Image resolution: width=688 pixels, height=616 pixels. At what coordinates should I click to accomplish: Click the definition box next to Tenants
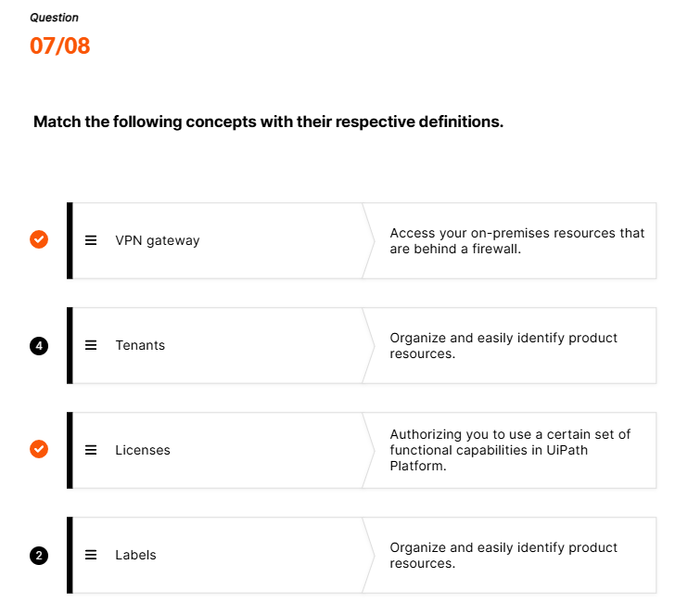coord(510,345)
